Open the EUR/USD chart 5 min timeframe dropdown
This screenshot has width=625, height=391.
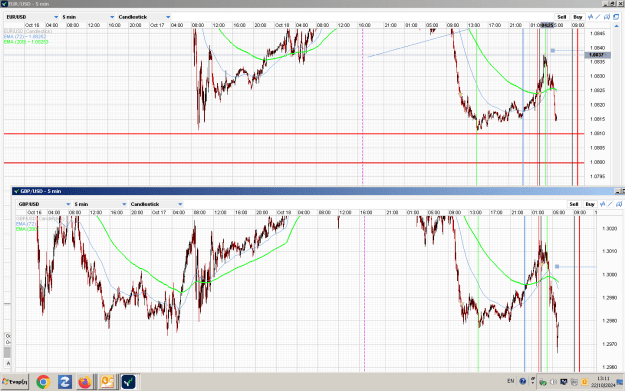(88, 17)
